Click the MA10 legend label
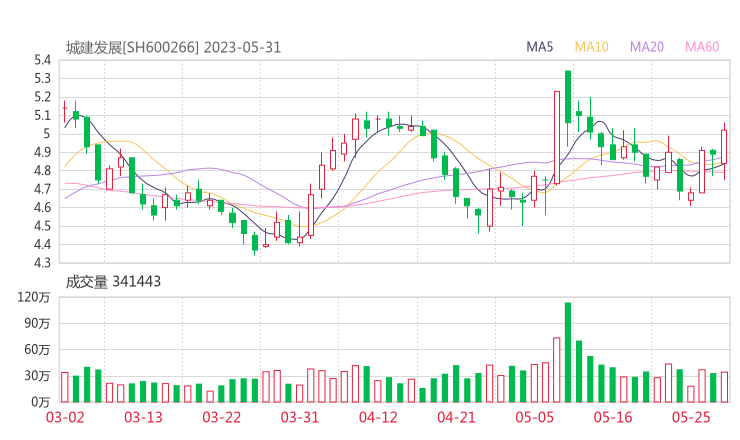The width and height of the screenshot is (740, 440). [x=591, y=47]
